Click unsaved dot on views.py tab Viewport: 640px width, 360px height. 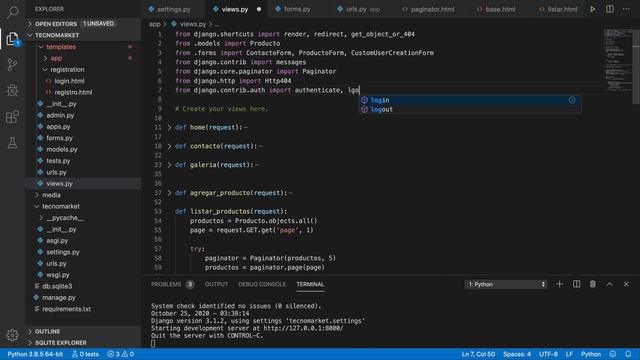pos(259,9)
